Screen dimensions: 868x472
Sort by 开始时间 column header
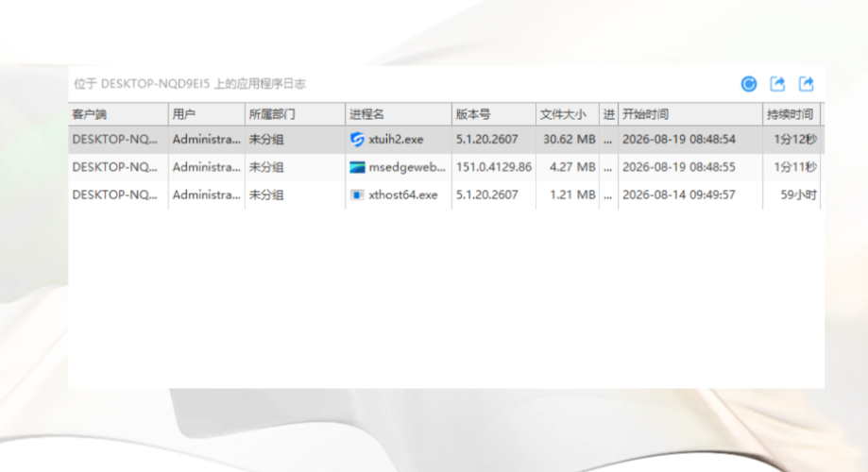pos(690,114)
